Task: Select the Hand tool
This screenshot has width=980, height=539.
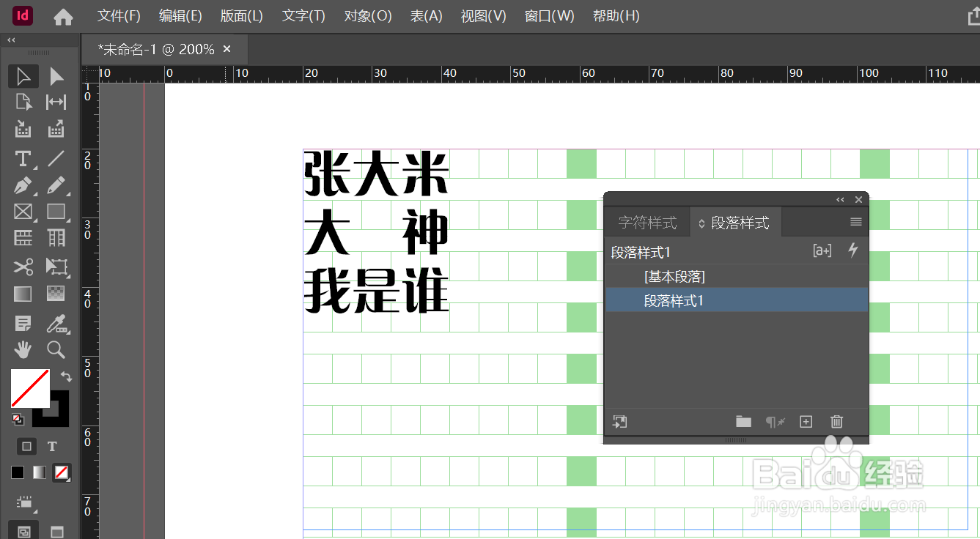Action: [23, 349]
